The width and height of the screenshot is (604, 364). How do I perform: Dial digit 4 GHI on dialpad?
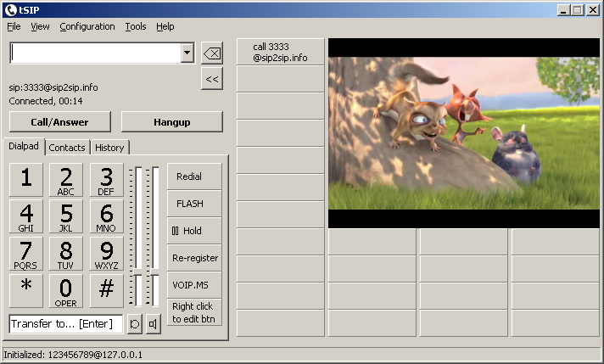[26, 216]
